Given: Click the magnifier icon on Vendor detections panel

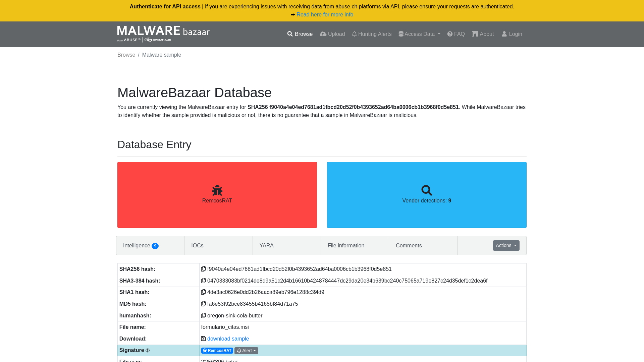Looking at the screenshot, I should click(x=427, y=190).
